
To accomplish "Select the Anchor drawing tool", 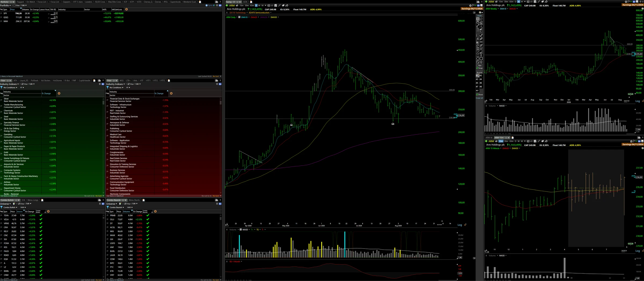I will click(481, 35).
